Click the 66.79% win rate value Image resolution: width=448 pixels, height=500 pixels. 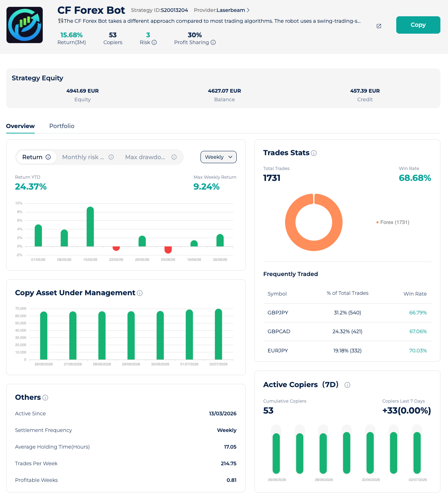pos(418,313)
